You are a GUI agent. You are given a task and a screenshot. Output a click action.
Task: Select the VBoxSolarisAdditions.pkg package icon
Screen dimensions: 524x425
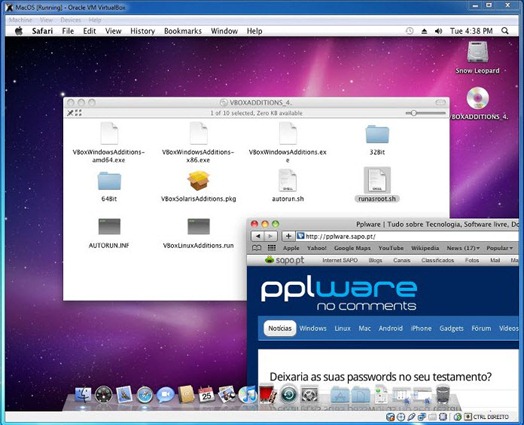pos(199,180)
